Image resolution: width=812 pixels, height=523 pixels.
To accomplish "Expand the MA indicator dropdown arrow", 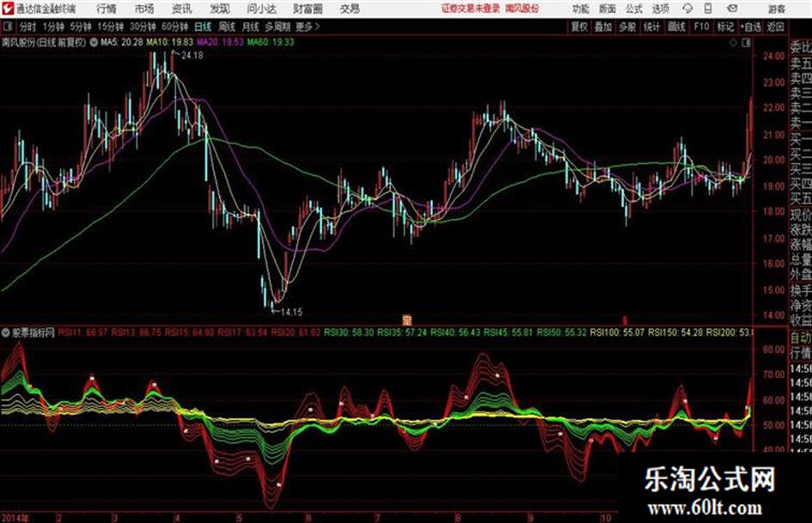I will tap(94, 42).
